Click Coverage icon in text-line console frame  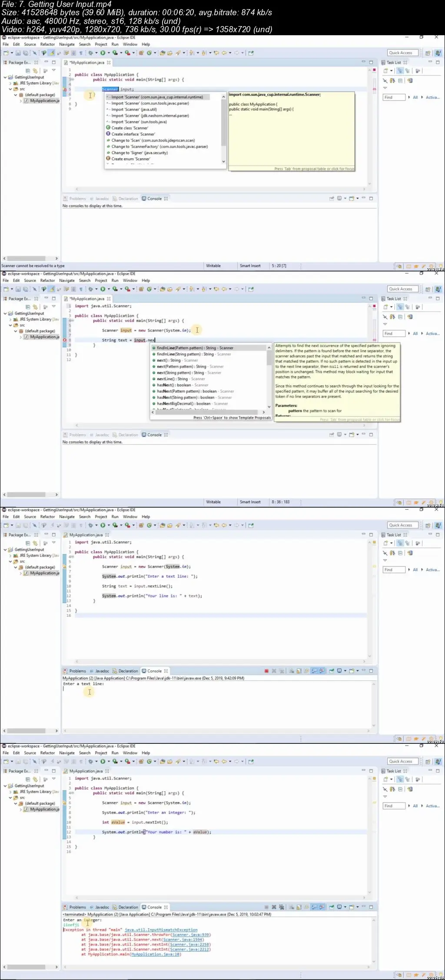click(x=115, y=525)
